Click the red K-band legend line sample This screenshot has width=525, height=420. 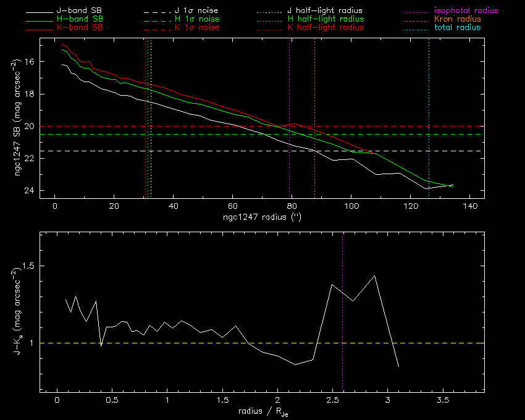tap(40, 30)
